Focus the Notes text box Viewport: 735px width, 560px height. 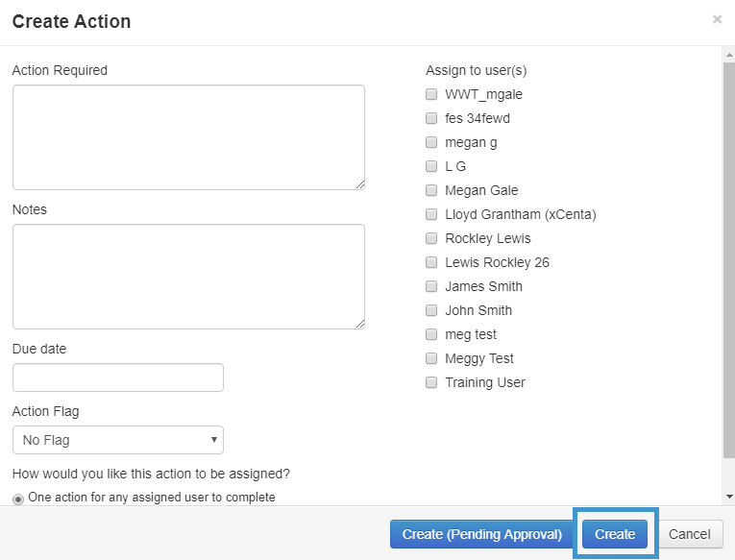tap(188, 277)
